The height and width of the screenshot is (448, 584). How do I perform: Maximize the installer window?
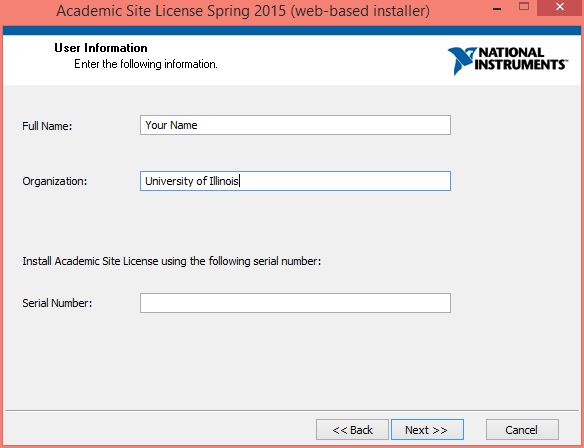click(x=524, y=7)
